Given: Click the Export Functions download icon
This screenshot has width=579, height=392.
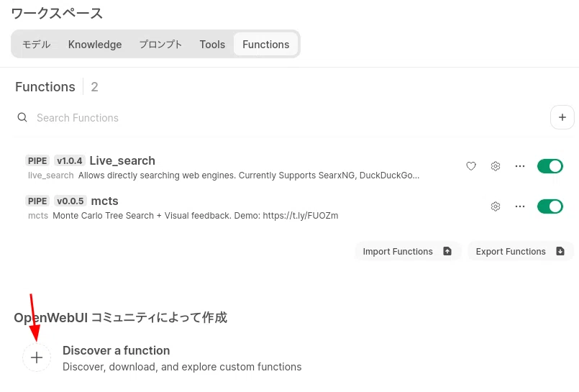Looking at the screenshot, I should [560, 251].
